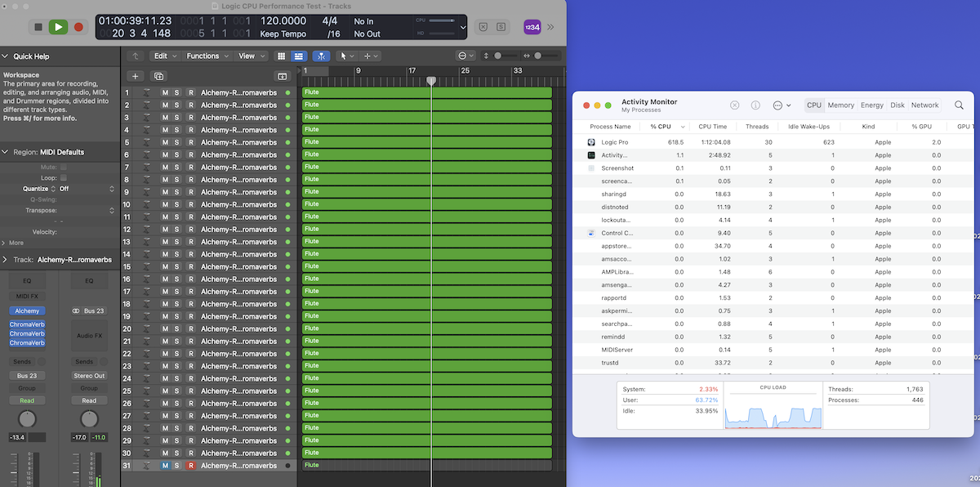This screenshot has height=487, width=980.
Task: Click the back-up-level arrow in Tracks toolbar
Action: (x=136, y=56)
